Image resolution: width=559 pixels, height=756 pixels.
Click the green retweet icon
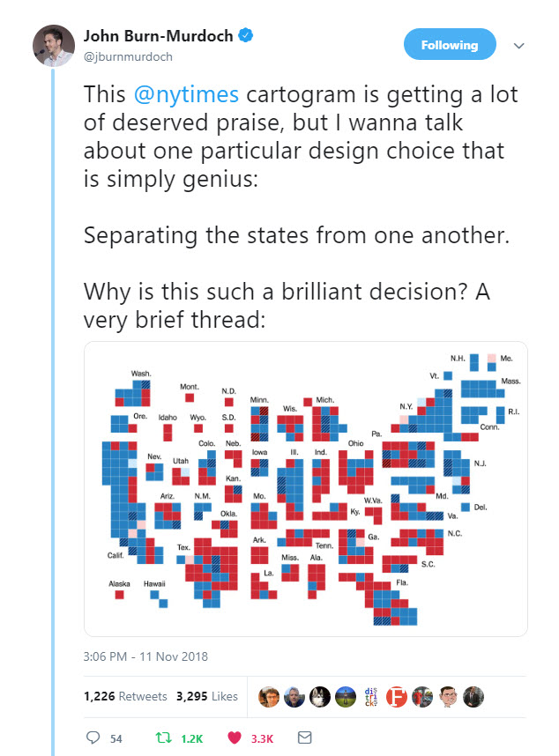[161, 737]
